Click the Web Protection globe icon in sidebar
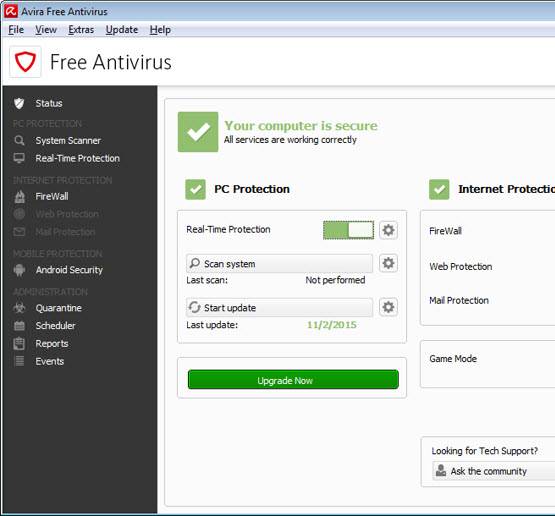Screen dimensions: 555x516 [19, 214]
